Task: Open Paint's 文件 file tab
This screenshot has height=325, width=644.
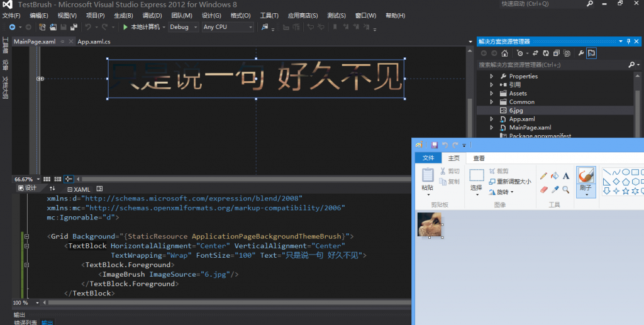Action: pos(428,158)
